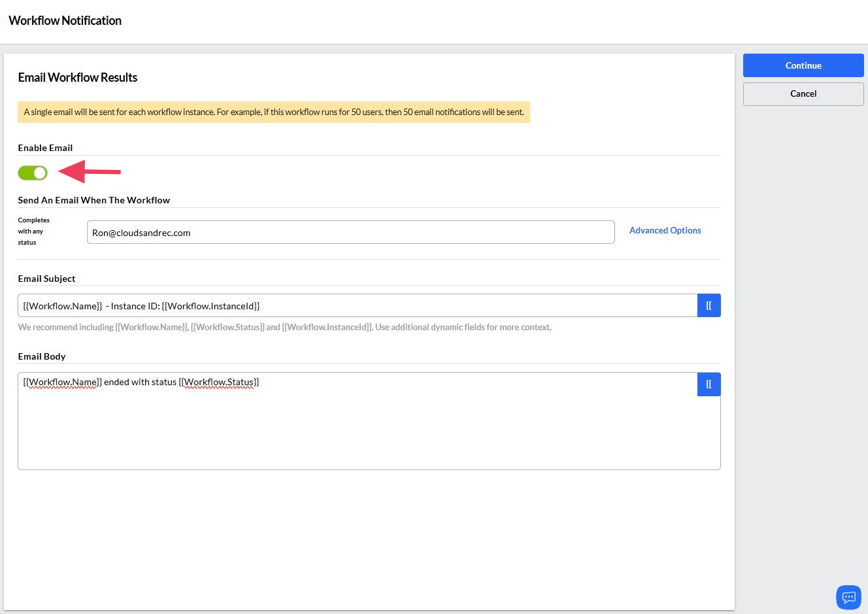The width and height of the screenshot is (868, 614).
Task: Click into the Email Subject field
Action: [358, 305]
